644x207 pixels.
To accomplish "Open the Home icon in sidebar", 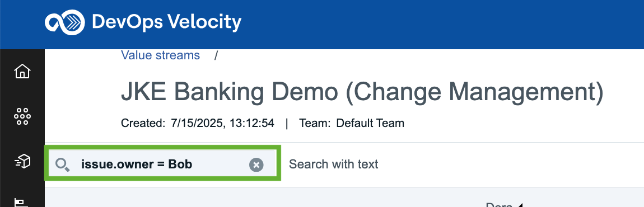I will (x=22, y=72).
